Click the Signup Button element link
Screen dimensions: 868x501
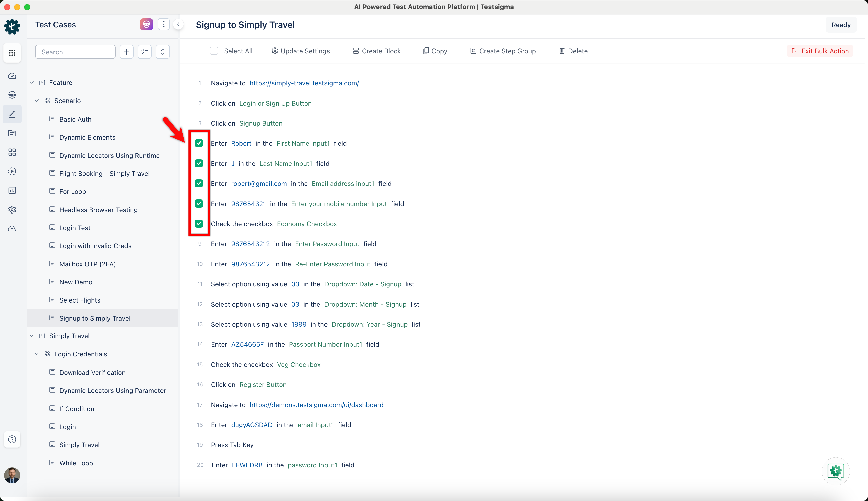(x=261, y=123)
